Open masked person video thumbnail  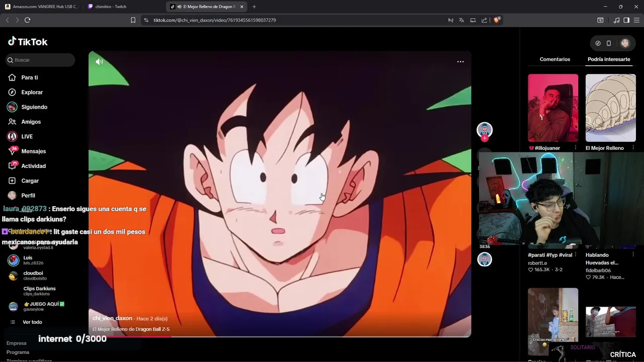pyautogui.click(x=610, y=322)
